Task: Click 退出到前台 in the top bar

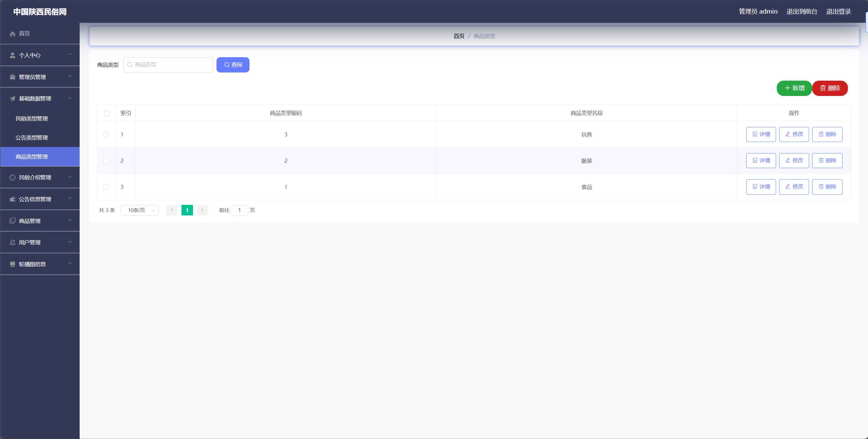Action: tap(802, 12)
